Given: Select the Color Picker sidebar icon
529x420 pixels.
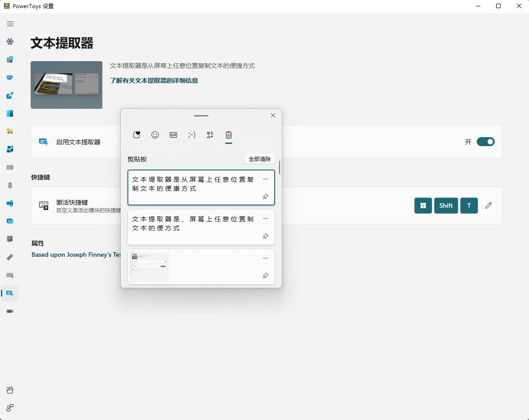Looking at the screenshot, I should click(x=10, y=95).
